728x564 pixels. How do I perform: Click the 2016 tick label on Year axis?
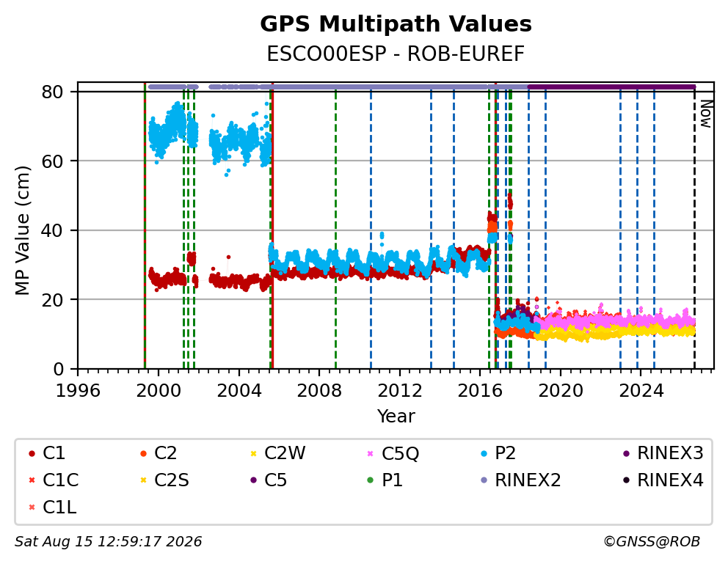click(480, 391)
